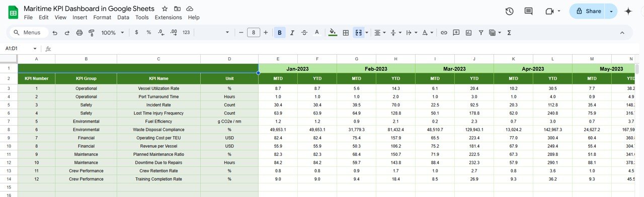Image resolution: width=644 pixels, height=197 pixels.
Task: Toggle bold formatting
Action: 279,33
